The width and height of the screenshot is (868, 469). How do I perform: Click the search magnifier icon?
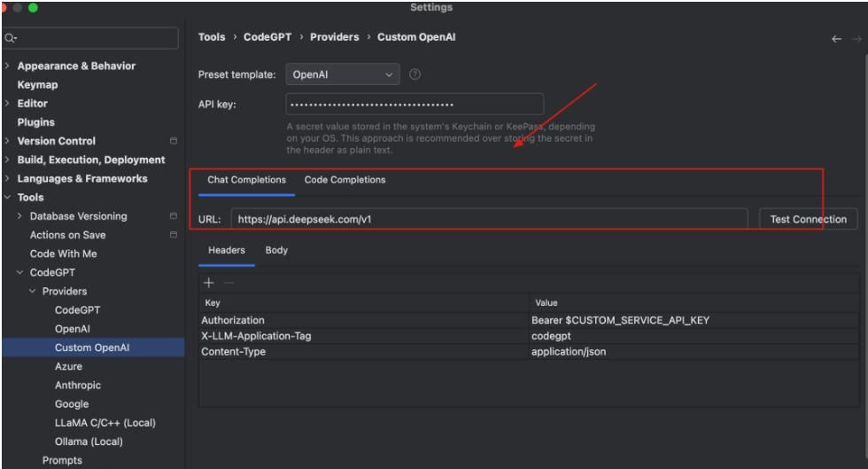click(9, 38)
